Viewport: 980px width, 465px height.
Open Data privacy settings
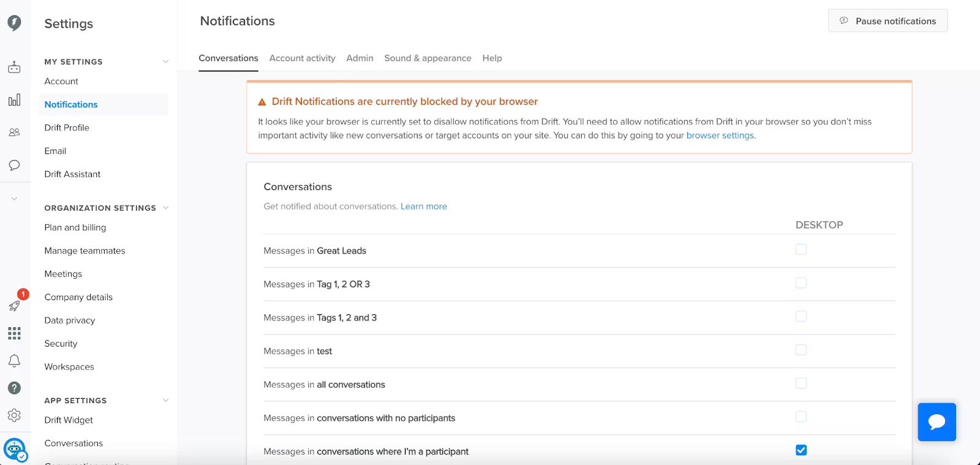point(70,321)
